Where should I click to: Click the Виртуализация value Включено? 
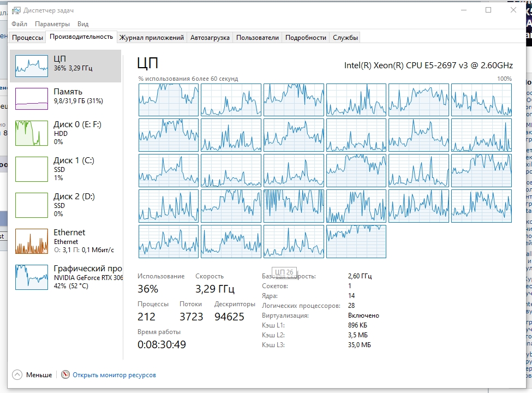[363, 315]
